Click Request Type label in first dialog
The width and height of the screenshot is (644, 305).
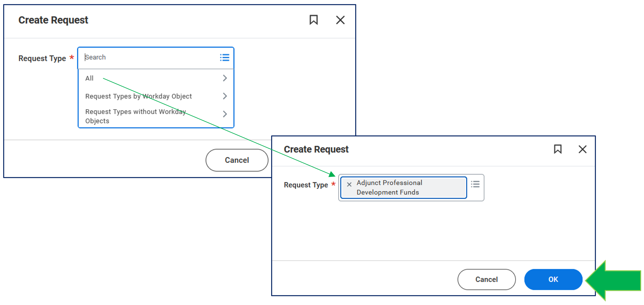click(x=42, y=58)
